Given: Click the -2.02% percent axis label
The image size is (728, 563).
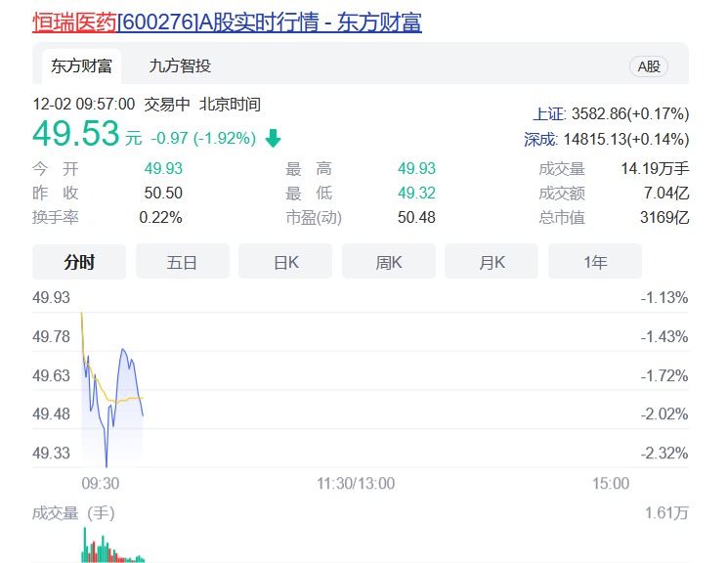Looking at the screenshot, I should (664, 413).
